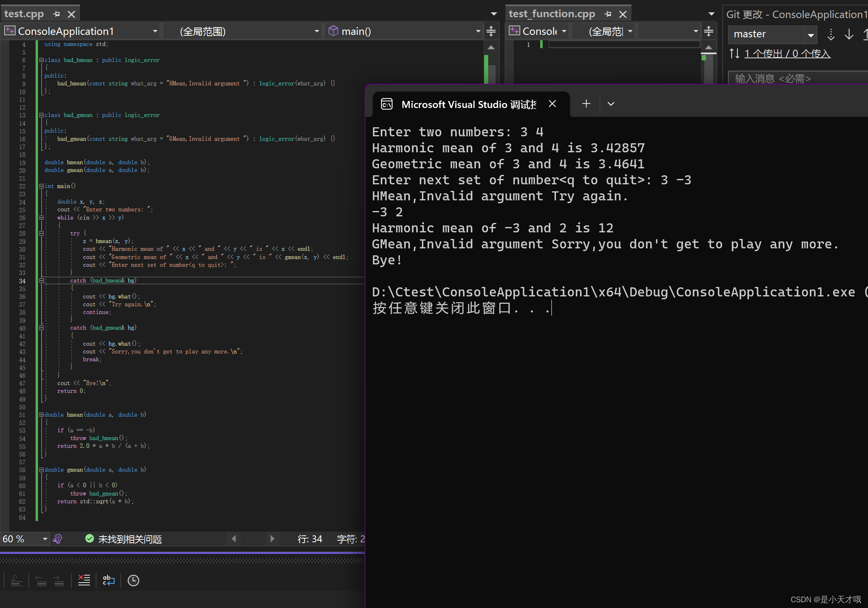868x608 pixels.
Task: Close the Visual Studio debug console tab
Action: 553,104
